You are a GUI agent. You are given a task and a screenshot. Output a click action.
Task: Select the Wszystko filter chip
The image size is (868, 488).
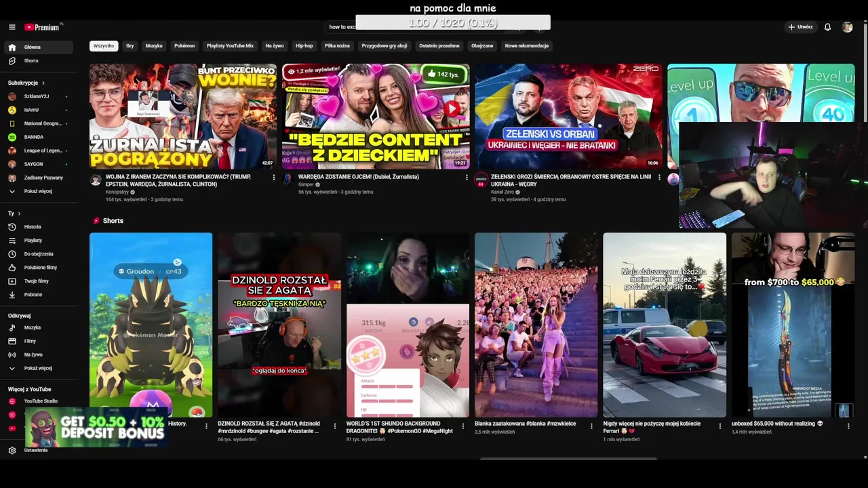(104, 46)
